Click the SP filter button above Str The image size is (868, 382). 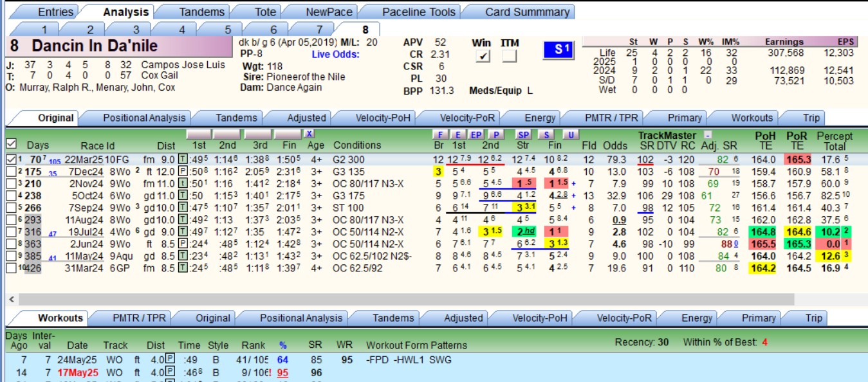click(x=524, y=134)
